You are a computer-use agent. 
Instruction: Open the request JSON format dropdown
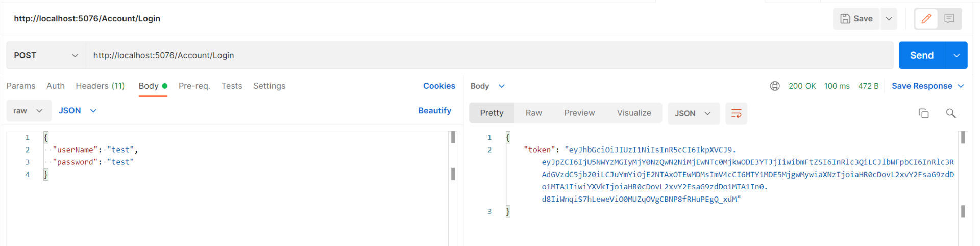click(78, 111)
